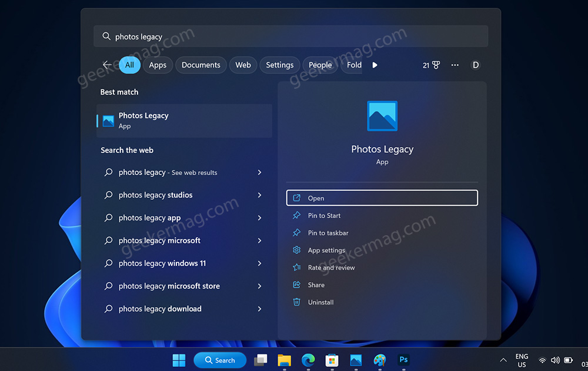Click the magnifier icon in search box

coord(106,36)
